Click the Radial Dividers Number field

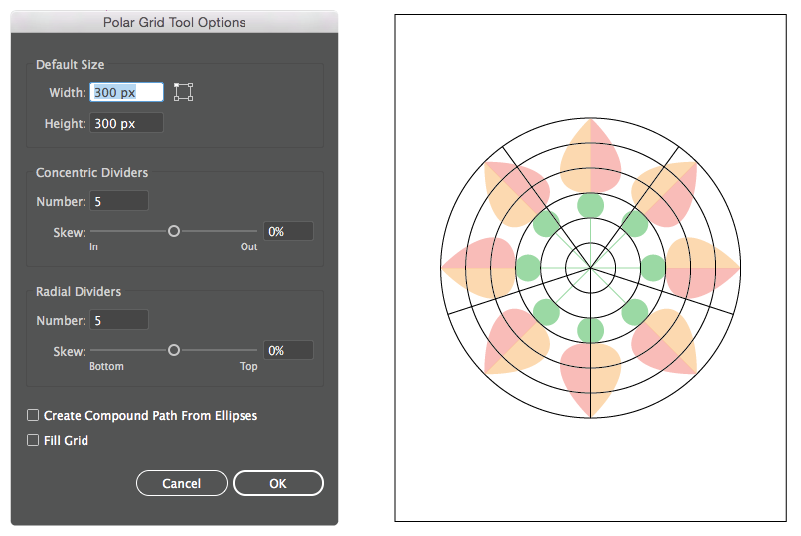click(119, 320)
